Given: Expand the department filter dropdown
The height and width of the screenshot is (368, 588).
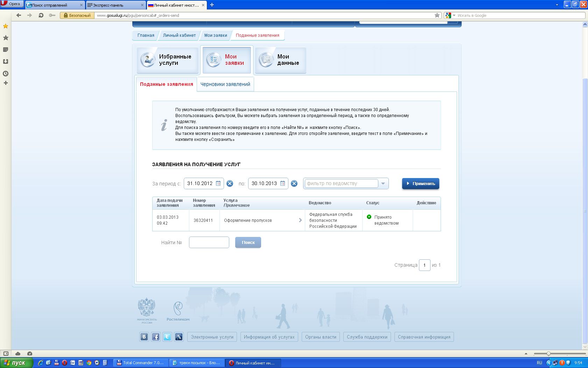Looking at the screenshot, I should pyautogui.click(x=383, y=183).
